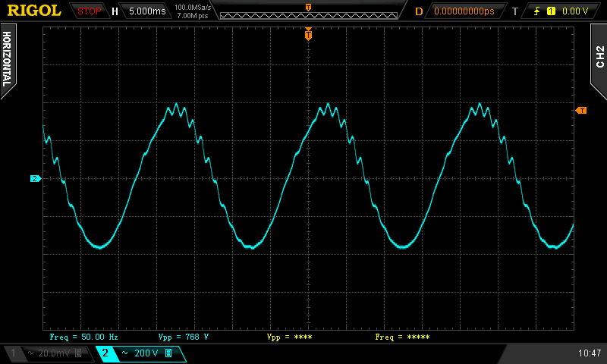
Task: Toggle channel 1 on via bottom label
Action: pos(12,353)
